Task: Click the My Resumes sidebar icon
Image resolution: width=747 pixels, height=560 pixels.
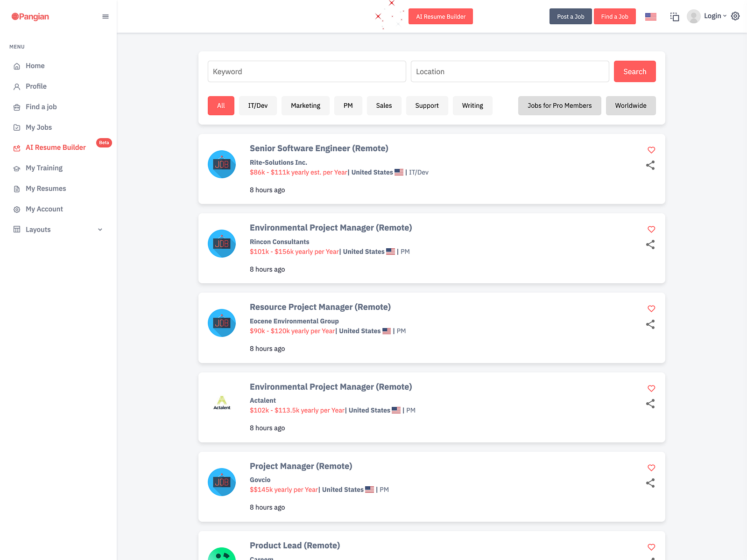Action: click(x=16, y=188)
